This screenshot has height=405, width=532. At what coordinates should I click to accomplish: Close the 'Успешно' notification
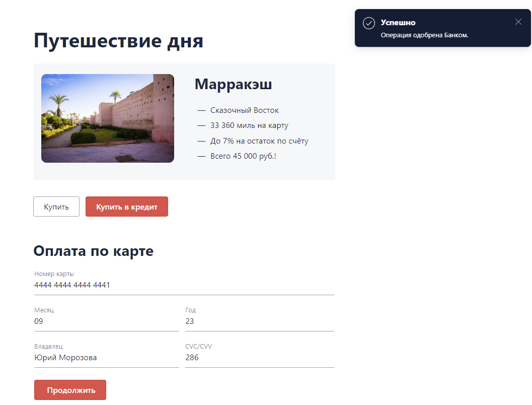(x=518, y=22)
